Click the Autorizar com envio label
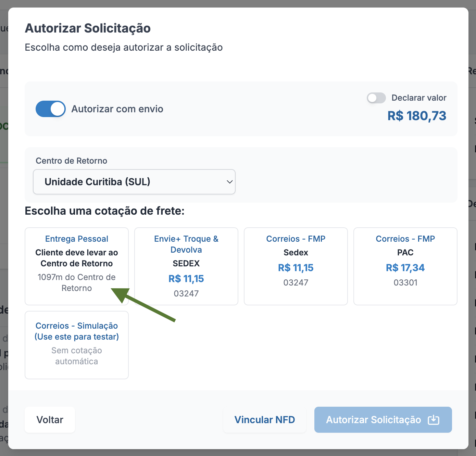 [x=117, y=109]
